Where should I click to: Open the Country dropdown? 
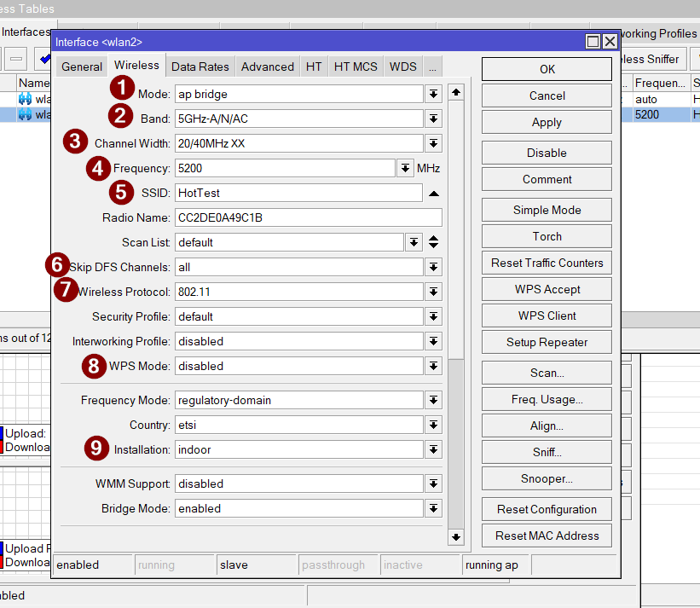coord(433,425)
